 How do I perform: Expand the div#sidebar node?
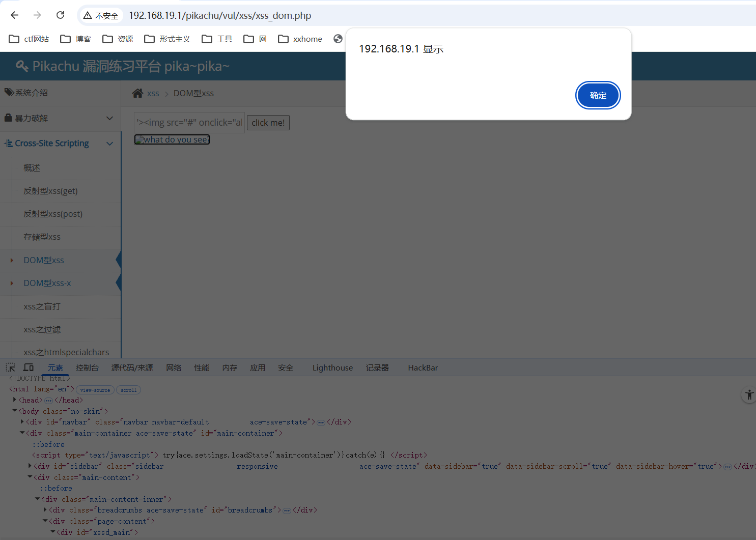30,466
